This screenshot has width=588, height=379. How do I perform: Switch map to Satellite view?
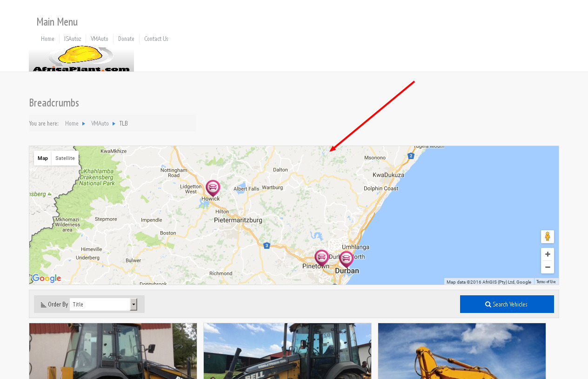coord(65,158)
